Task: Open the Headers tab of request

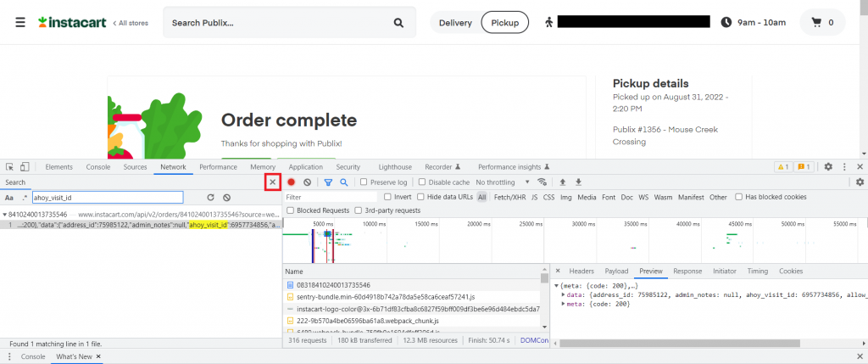Action: pos(581,271)
